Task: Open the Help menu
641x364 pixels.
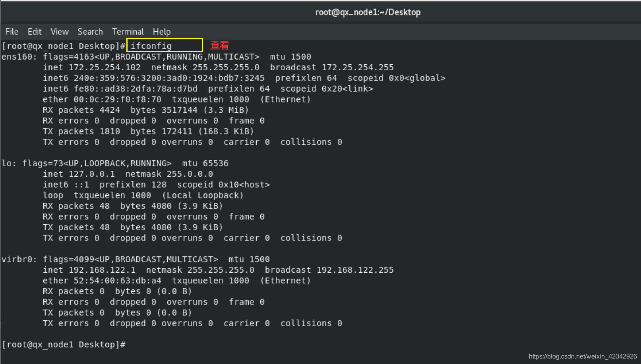Action: pyautogui.click(x=162, y=32)
